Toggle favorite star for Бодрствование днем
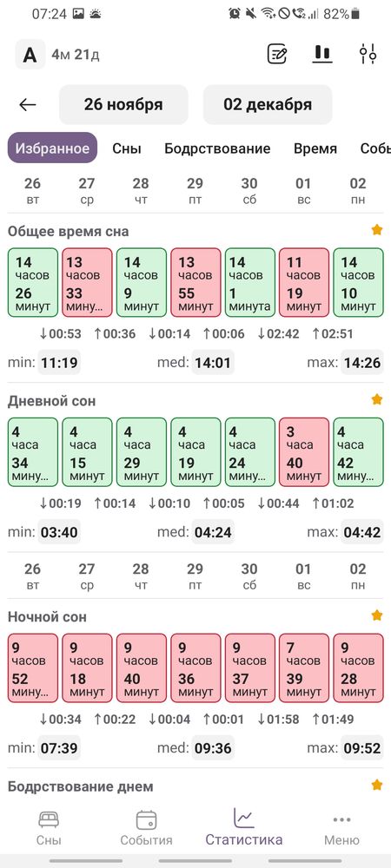Image resolution: width=391 pixels, height=868 pixels. (376, 785)
